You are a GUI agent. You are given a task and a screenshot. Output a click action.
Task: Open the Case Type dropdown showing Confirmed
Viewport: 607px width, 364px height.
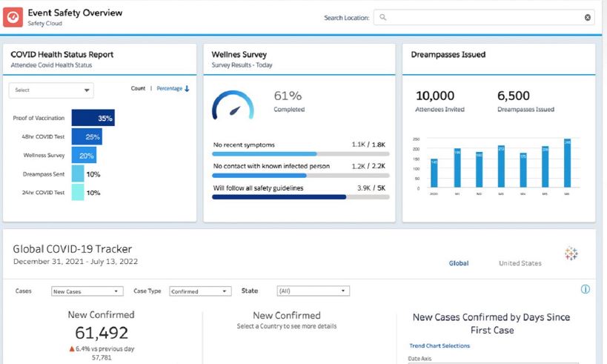[x=200, y=291]
